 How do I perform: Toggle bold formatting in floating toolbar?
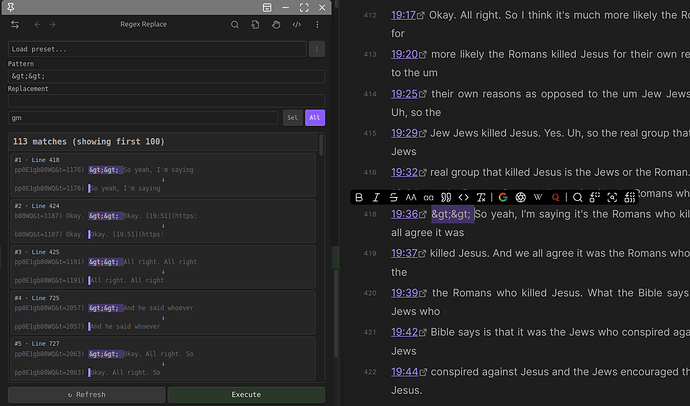click(x=360, y=197)
